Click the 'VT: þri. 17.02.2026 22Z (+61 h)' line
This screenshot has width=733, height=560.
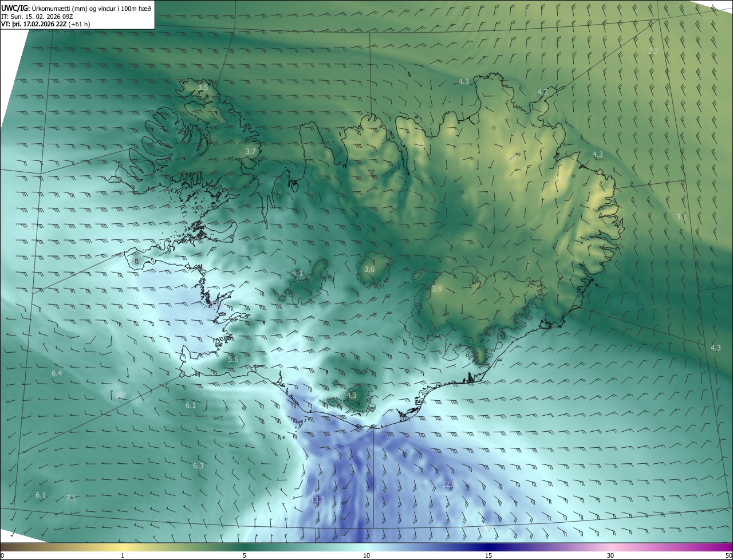(45, 24)
